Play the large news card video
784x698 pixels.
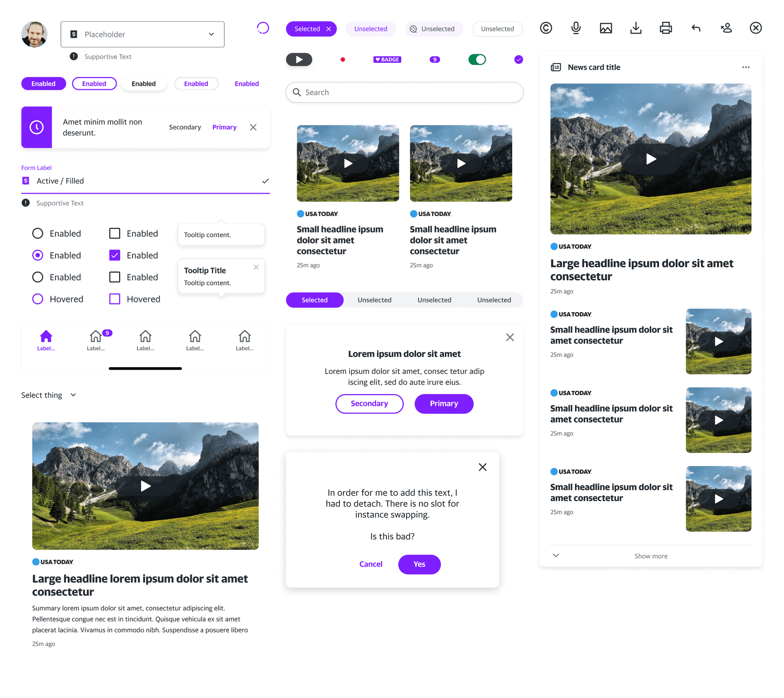click(x=650, y=159)
